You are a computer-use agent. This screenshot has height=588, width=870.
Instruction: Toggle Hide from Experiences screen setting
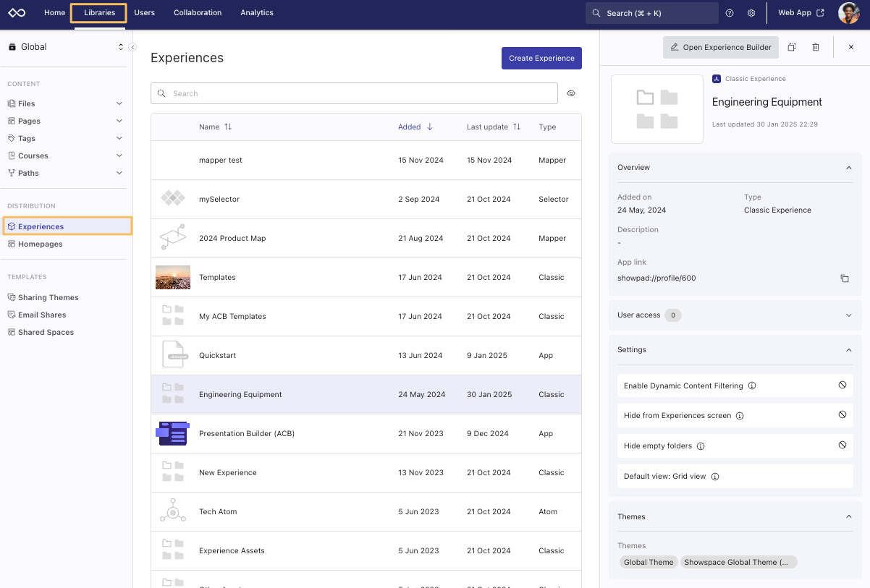[x=842, y=415]
